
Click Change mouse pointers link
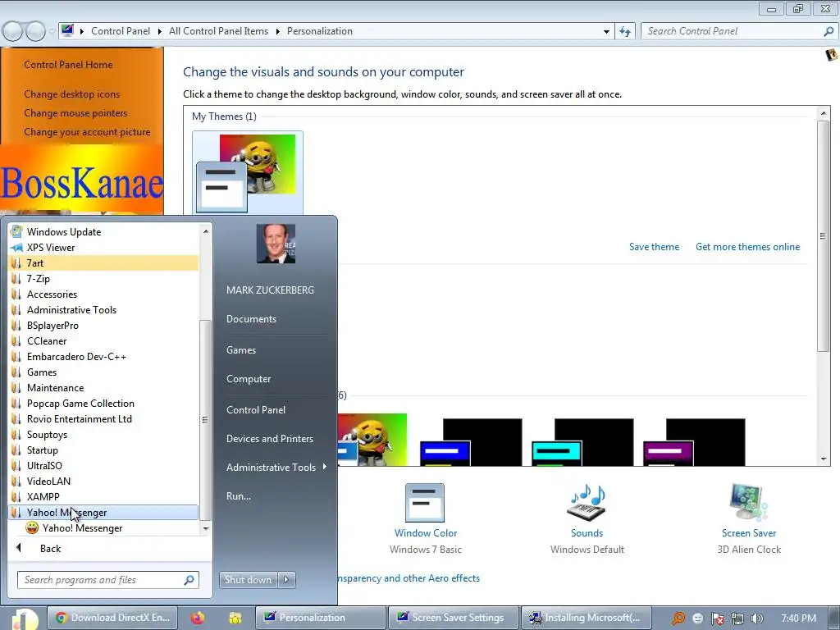(75, 113)
